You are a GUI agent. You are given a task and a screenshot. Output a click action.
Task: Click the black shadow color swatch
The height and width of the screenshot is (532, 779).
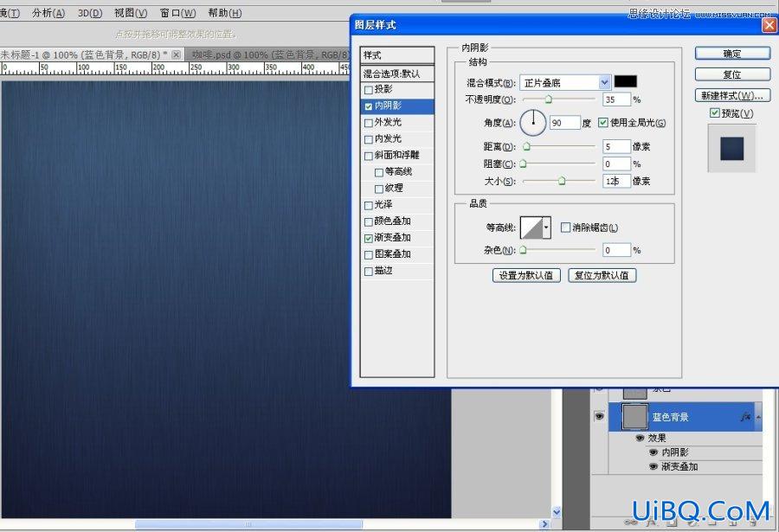[626, 81]
